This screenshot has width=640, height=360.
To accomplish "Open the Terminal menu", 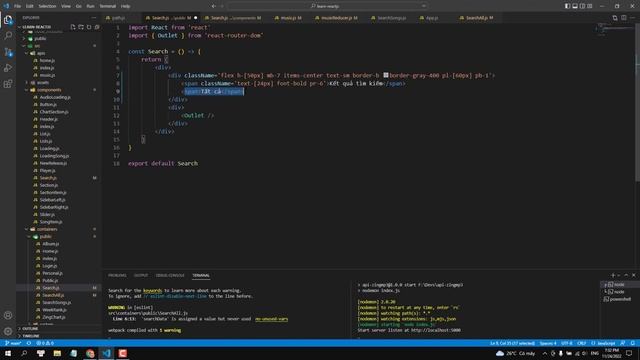I will 108,6.
